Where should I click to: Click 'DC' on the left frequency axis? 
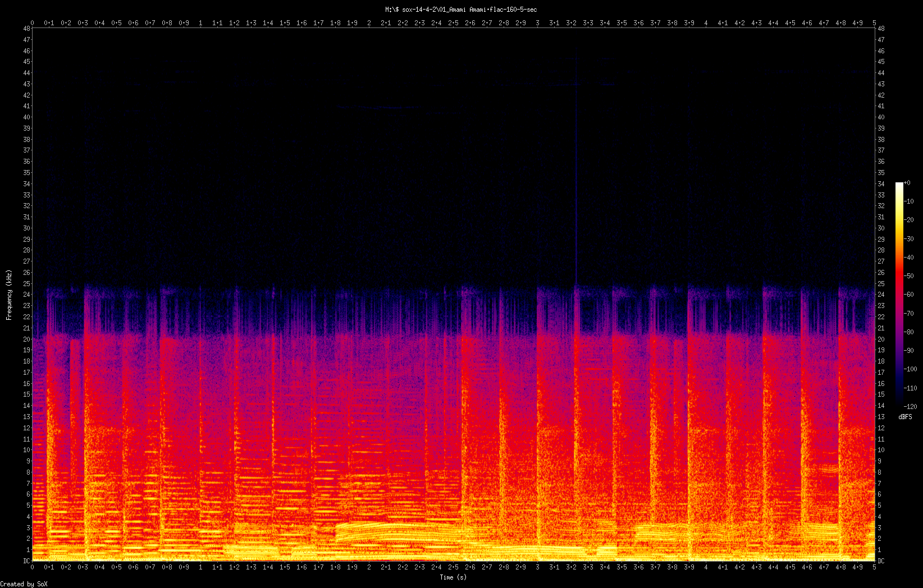(26, 561)
